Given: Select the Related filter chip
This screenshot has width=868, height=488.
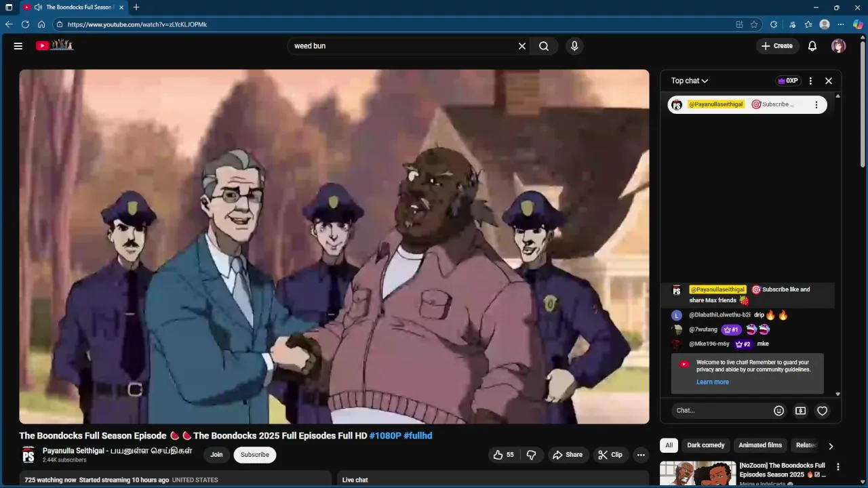Looking at the screenshot, I should tap(806, 445).
